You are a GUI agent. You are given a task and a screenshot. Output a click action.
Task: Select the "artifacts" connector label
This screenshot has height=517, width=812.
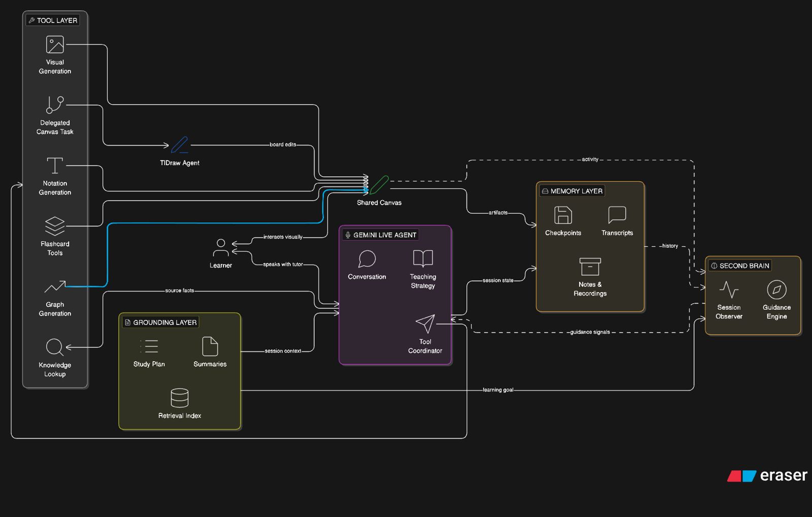tap(498, 213)
